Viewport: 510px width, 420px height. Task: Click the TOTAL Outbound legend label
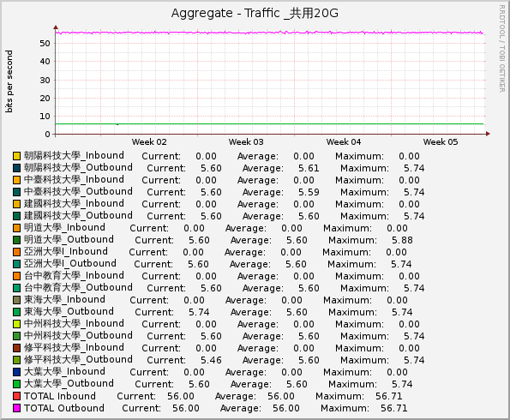64,408
